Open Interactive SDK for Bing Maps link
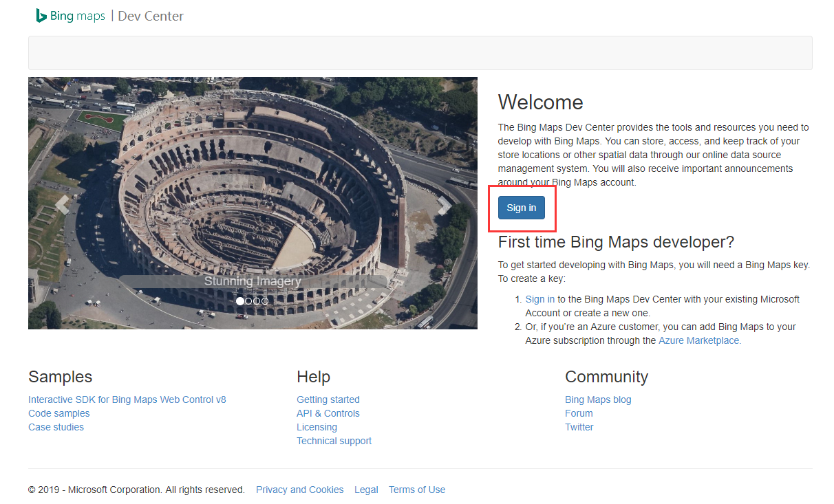 (127, 399)
